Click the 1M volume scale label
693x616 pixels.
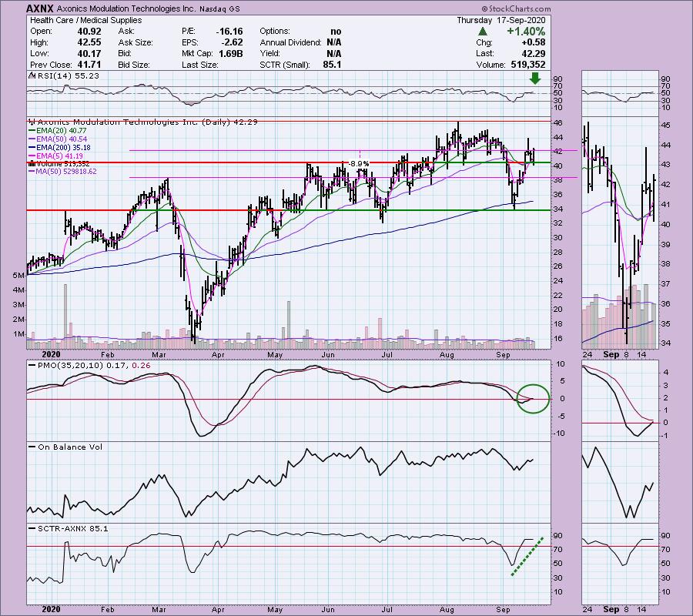pyautogui.click(x=18, y=333)
